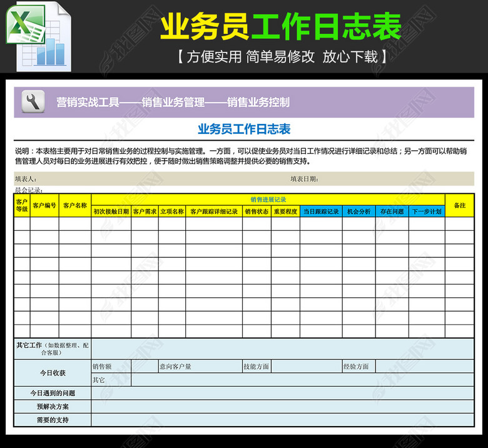This screenshot has width=488, height=448.
Task: Click the 说明 description paragraph
Action: [x=241, y=156]
